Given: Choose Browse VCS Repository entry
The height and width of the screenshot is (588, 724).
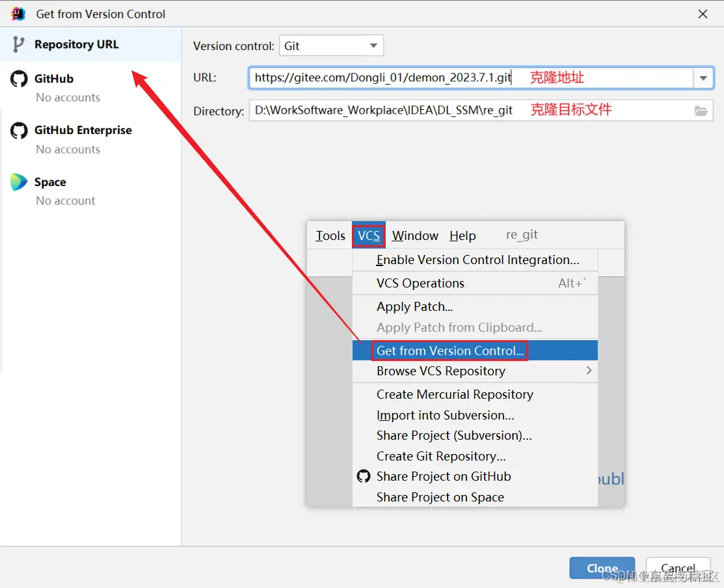Looking at the screenshot, I should point(475,371).
